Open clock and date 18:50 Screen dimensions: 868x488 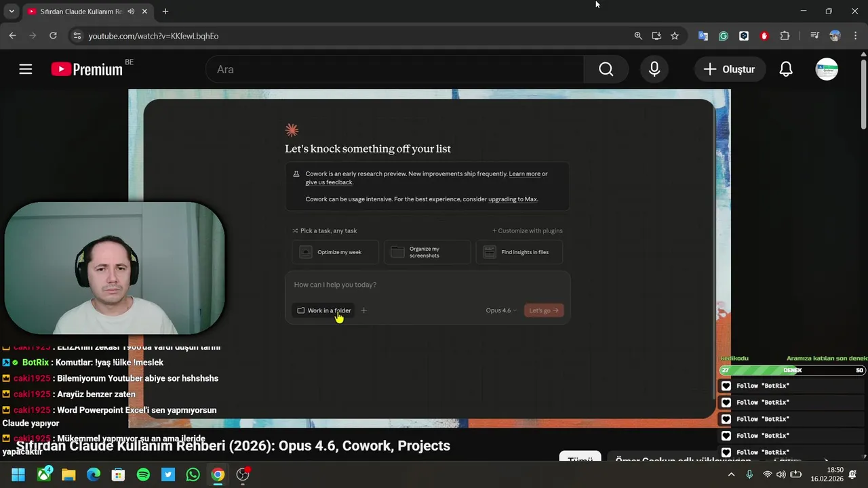pos(827,474)
